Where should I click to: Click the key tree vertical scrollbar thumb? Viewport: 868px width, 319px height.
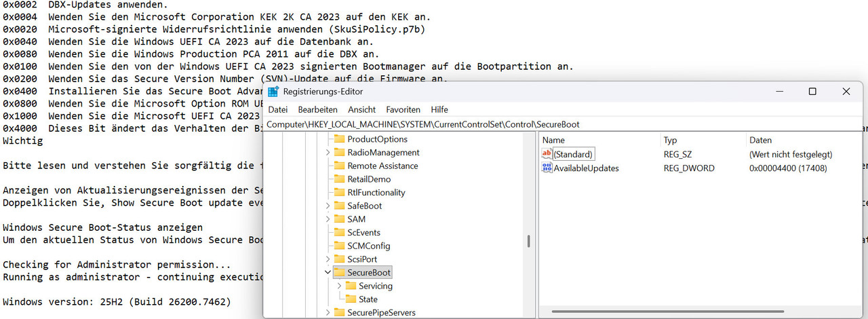pos(528,242)
